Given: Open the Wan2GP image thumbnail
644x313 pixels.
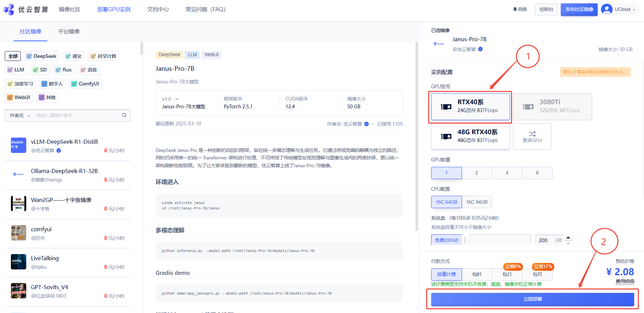Looking at the screenshot, I should (x=18, y=203).
